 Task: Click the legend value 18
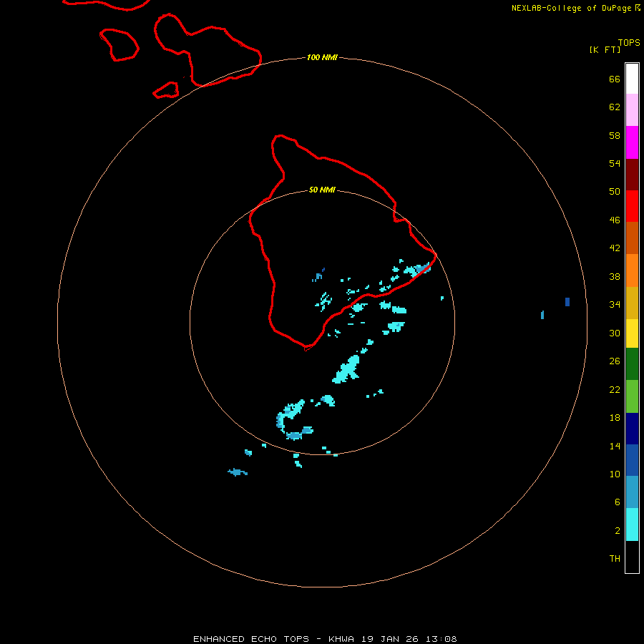coord(615,418)
